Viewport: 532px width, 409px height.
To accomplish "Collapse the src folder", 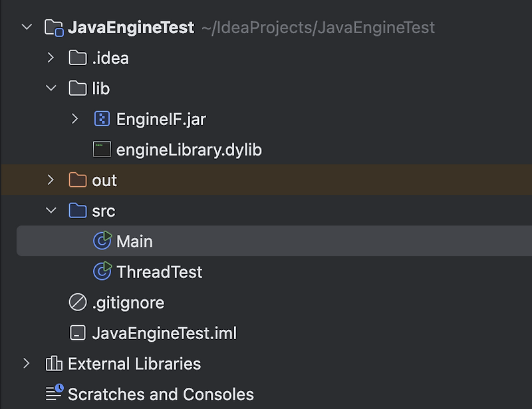I will tap(52, 210).
